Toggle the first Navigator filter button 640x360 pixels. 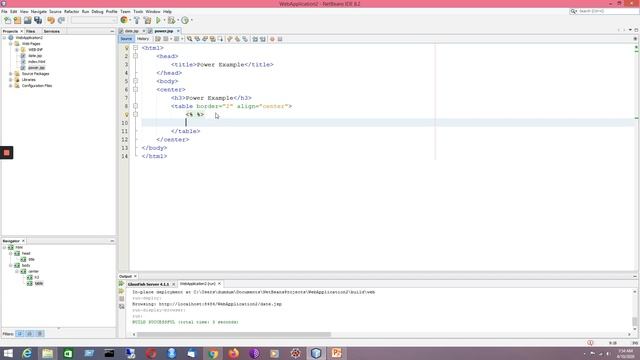click(x=20, y=334)
